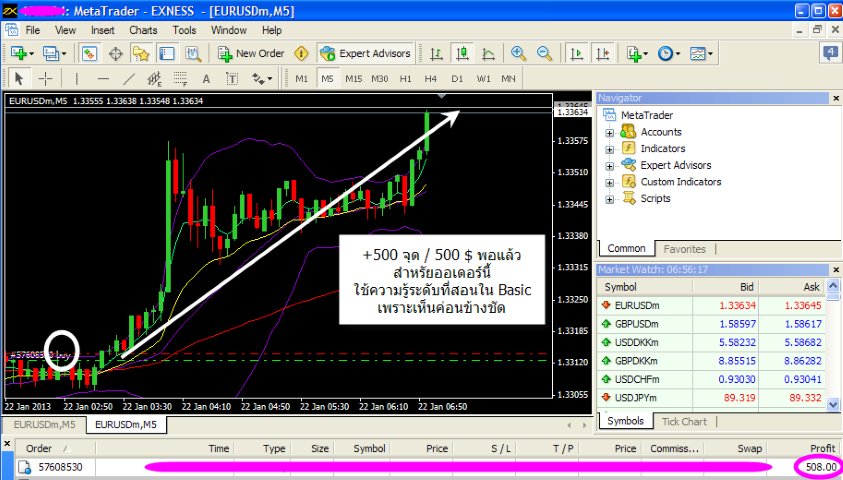Expand the Accounts tree node
The height and width of the screenshot is (480, 843).
(609, 133)
